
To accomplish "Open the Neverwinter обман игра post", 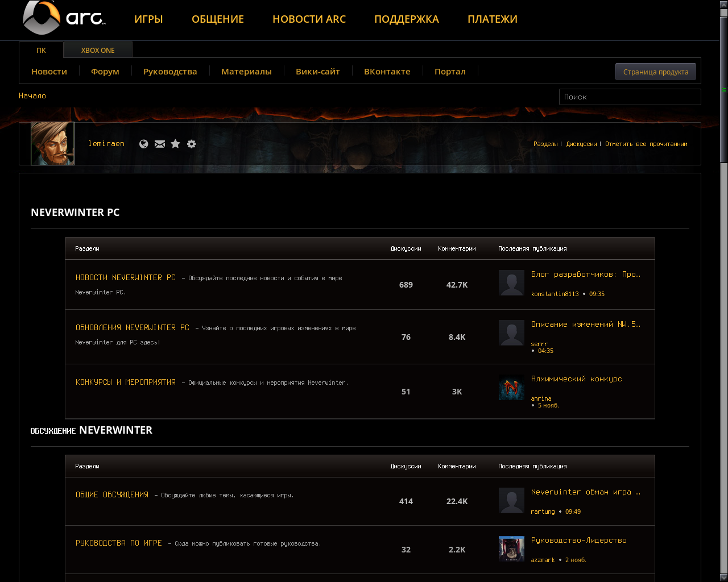I will point(586,492).
